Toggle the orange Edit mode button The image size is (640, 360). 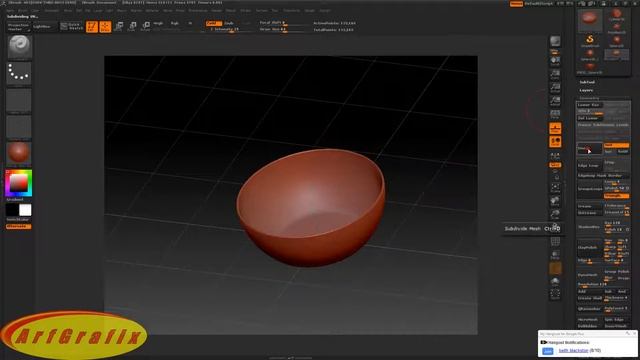click(x=92, y=27)
